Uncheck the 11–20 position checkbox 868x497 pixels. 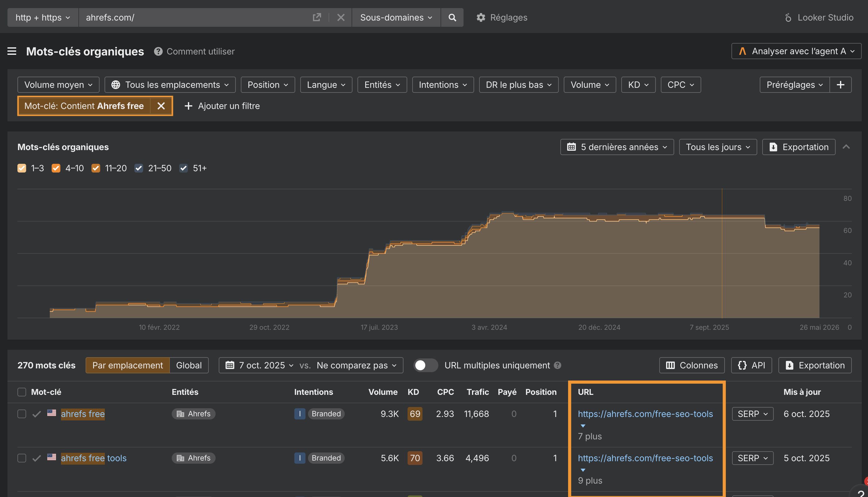click(96, 168)
